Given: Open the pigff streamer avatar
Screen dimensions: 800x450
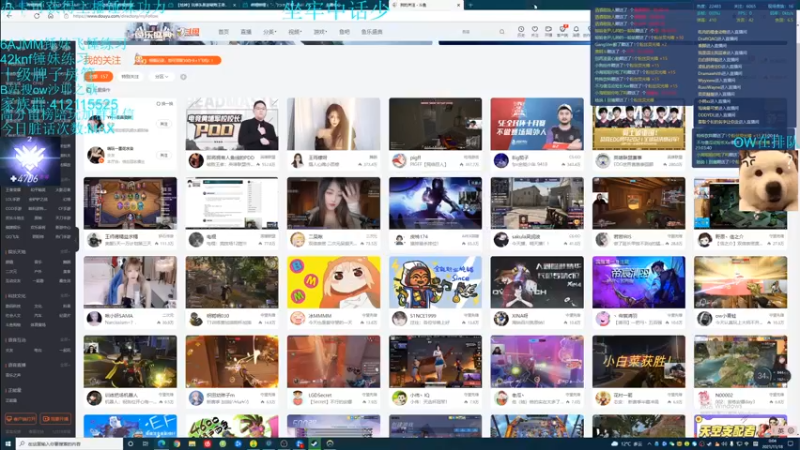Looking at the screenshot, I should click(399, 161).
